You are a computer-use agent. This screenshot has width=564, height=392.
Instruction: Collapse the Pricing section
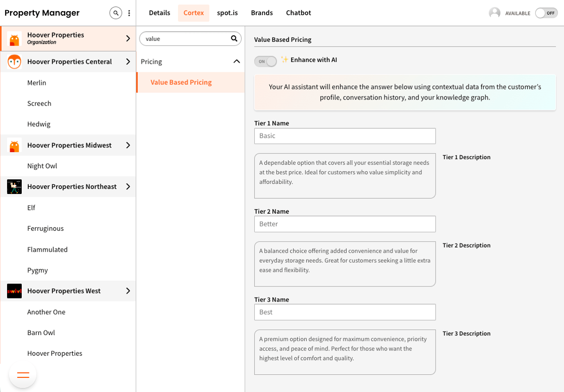236,62
